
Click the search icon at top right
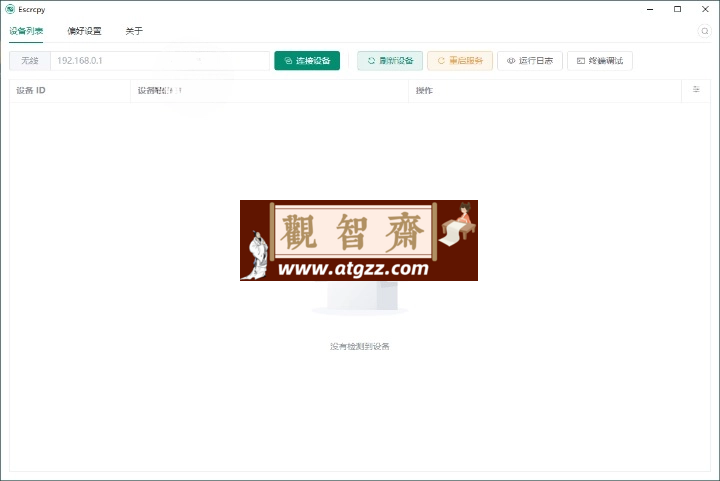coord(704,31)
